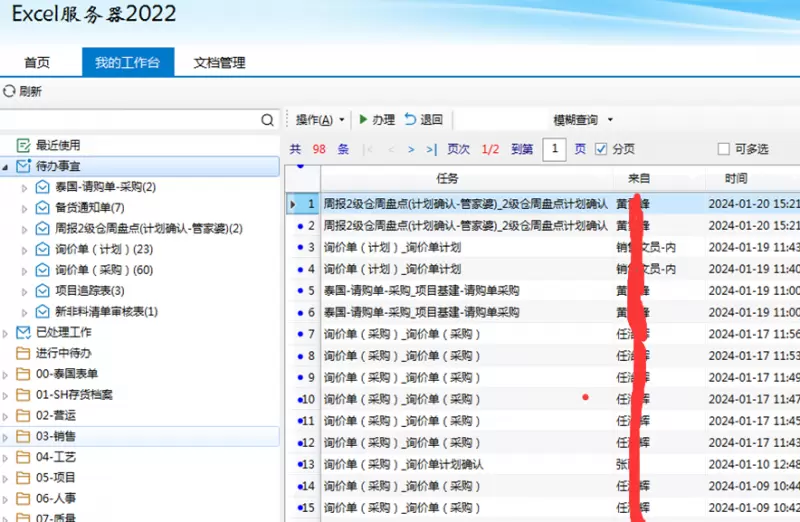Select the 最近使用 icon in the tree

coord(23,145)
